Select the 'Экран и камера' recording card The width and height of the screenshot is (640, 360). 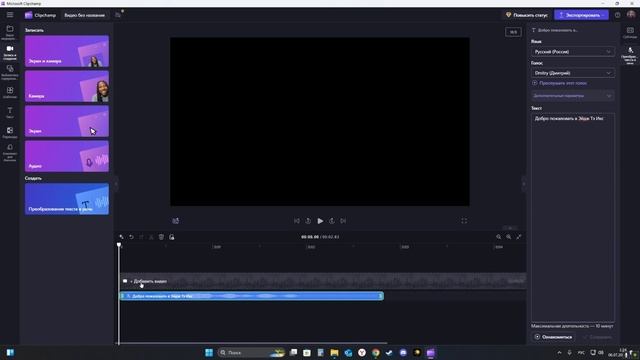click(x=67, y=51)
